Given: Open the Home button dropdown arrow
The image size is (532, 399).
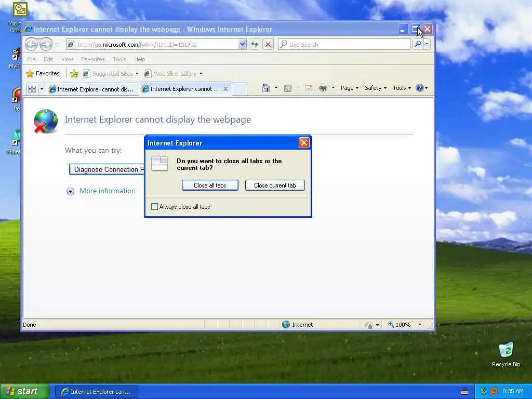Looking at the screenshot, I should click(x=276, y=88).
